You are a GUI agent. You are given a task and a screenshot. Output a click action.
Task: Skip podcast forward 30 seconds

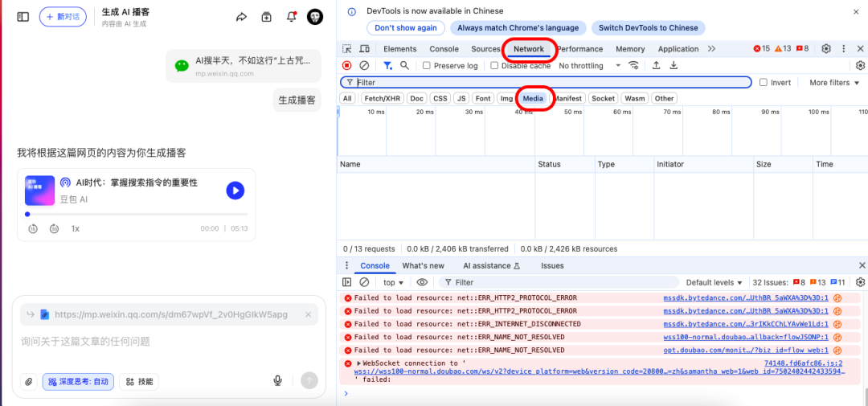click(55, 229)
